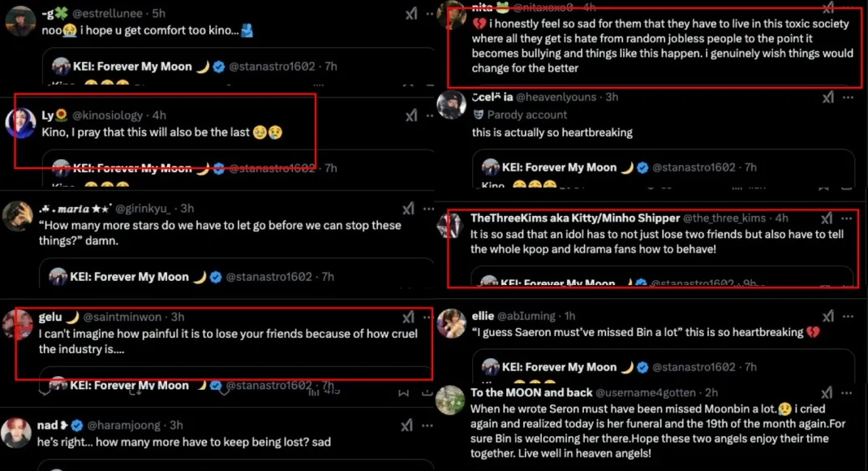Open Grok on username4gotten's tweet
The width and height of the screenshot is (868, 471).
coord(827,392)
